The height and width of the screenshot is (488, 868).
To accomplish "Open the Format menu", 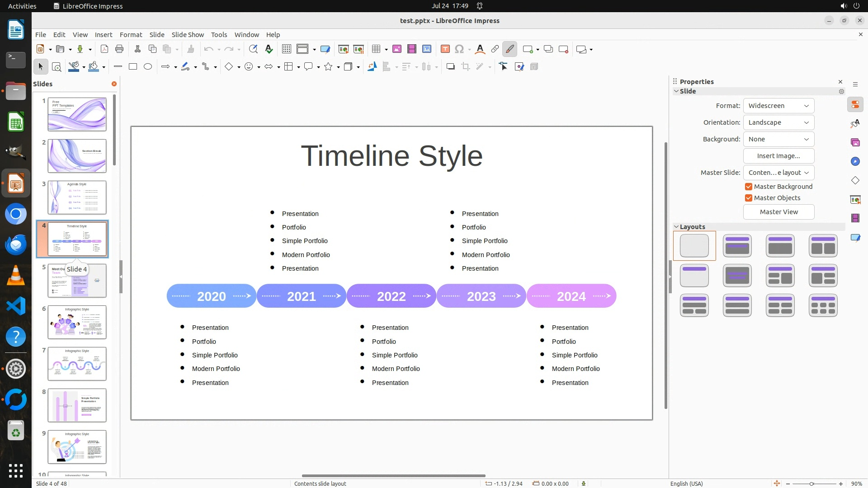I will pos(131,35).
